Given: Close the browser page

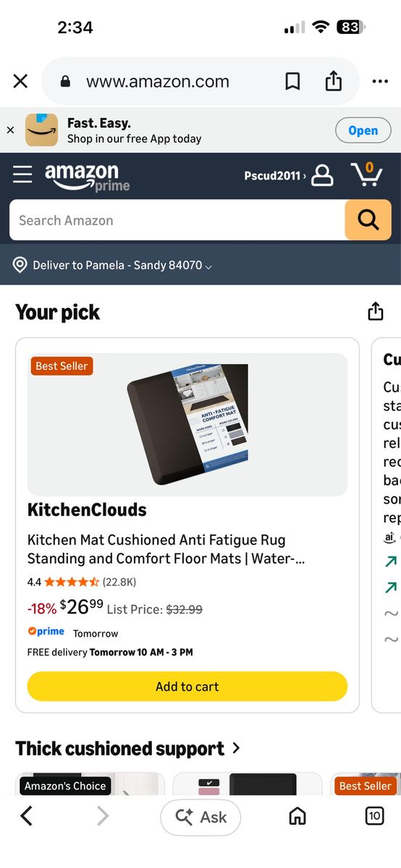Looking at the screenshot, I should [x=20, y=81].
